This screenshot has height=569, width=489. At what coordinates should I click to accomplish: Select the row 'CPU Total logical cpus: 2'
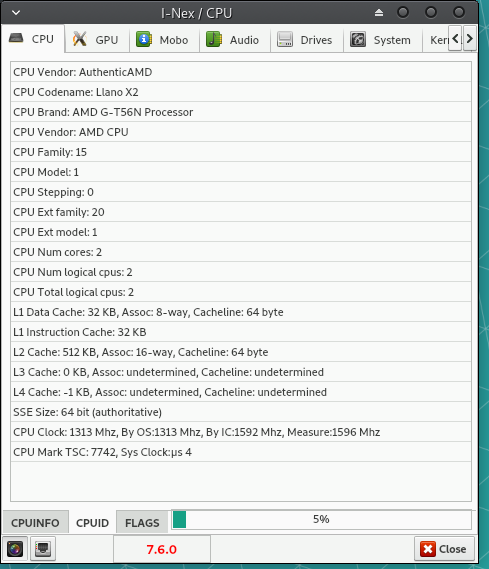pyautogui.click(x=241, y=292)
